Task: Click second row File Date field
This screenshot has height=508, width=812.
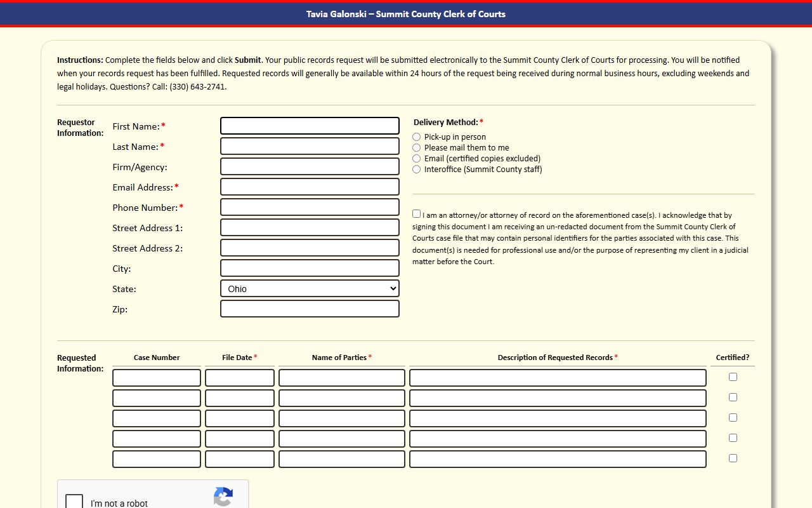Action: pyautogui.click(x=240, y=398)
